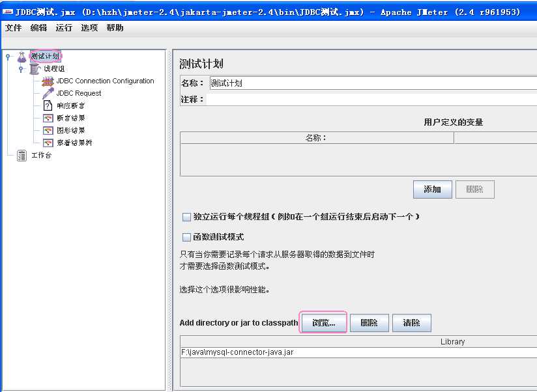
Task: Click the greyed 删除 button beside 添加
Action: click(475, 189)
